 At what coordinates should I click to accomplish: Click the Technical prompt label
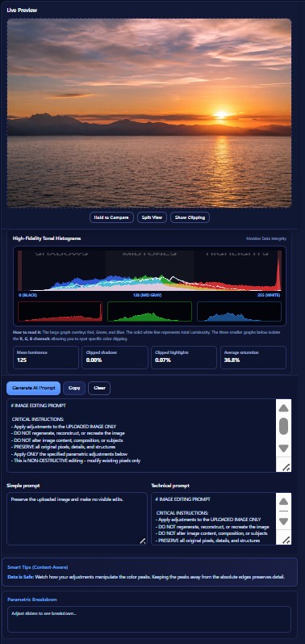[x=170, y=486]
